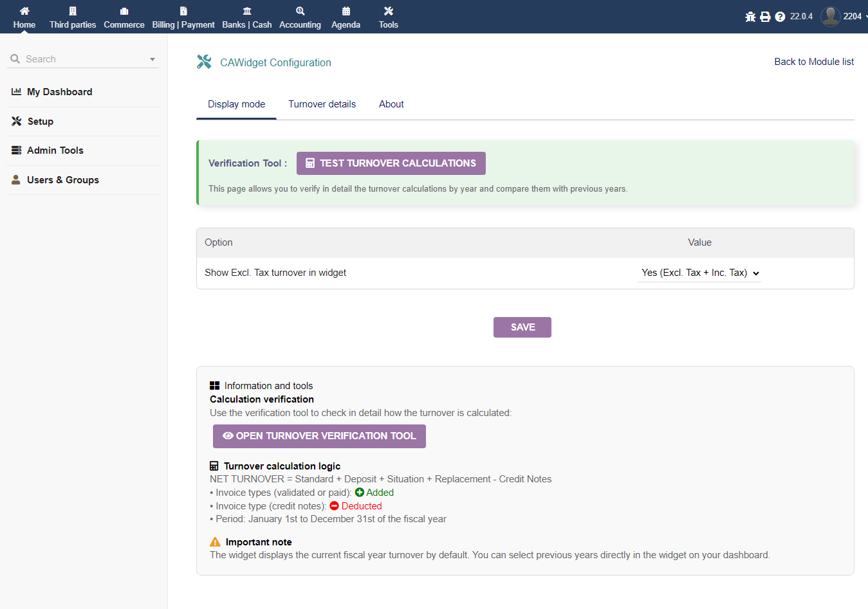Follow the Back to Module list link
868x609 pixels.
click(x=814, y=62)
